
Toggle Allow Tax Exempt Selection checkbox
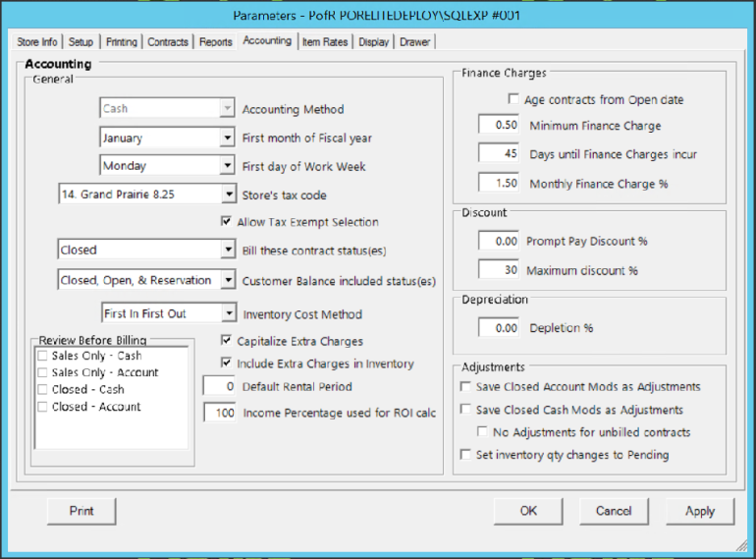click(x=226, y=221)
